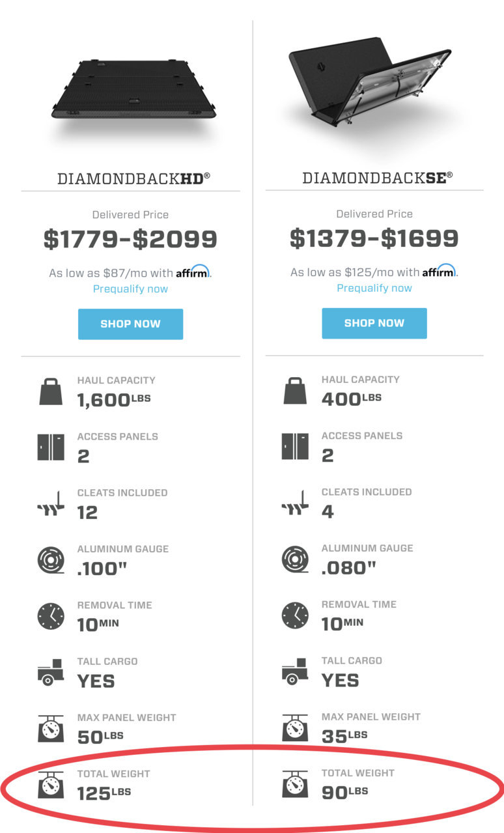Shop now for the DiamondBack SE

(374, 323)
